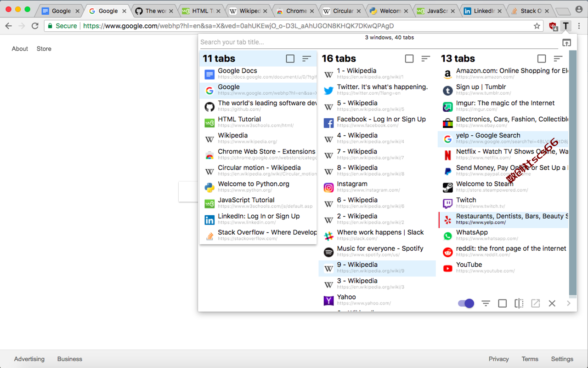The width and height of the screenshot is (588, 368).
Task: Check the select-all box for 13 tabs window
Action: pyautogui.click(x=541, y=58)
